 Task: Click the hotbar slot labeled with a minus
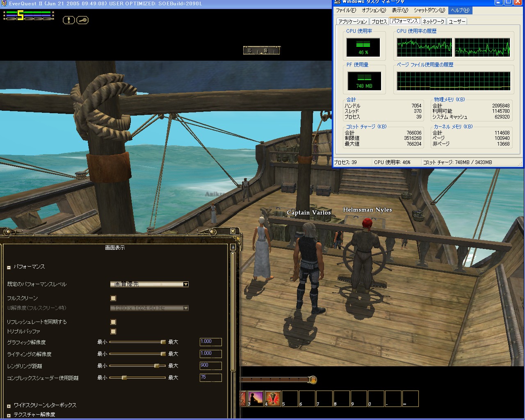393,399
